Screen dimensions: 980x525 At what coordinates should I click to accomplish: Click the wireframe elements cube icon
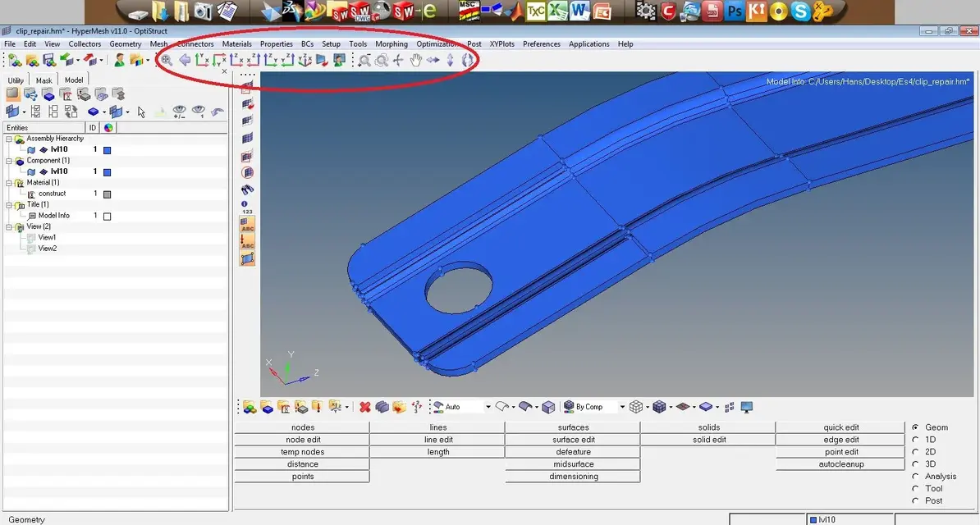(635, 407)
